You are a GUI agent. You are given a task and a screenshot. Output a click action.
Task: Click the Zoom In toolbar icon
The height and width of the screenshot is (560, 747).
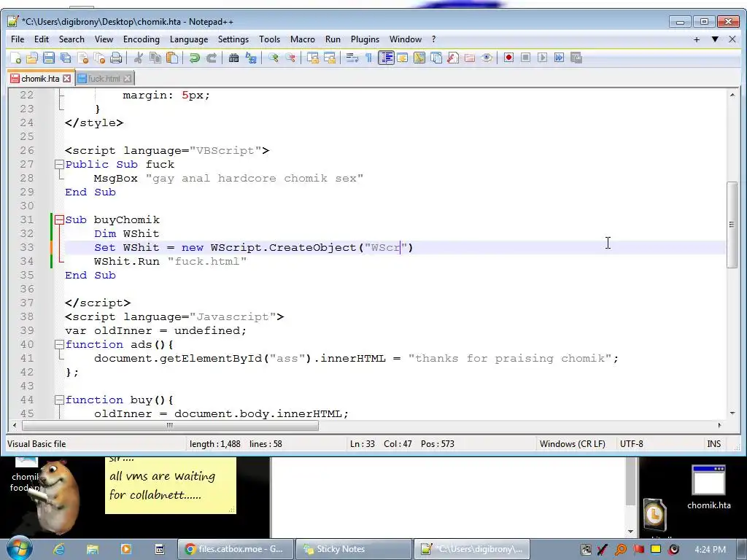click(x=273, y=58)
